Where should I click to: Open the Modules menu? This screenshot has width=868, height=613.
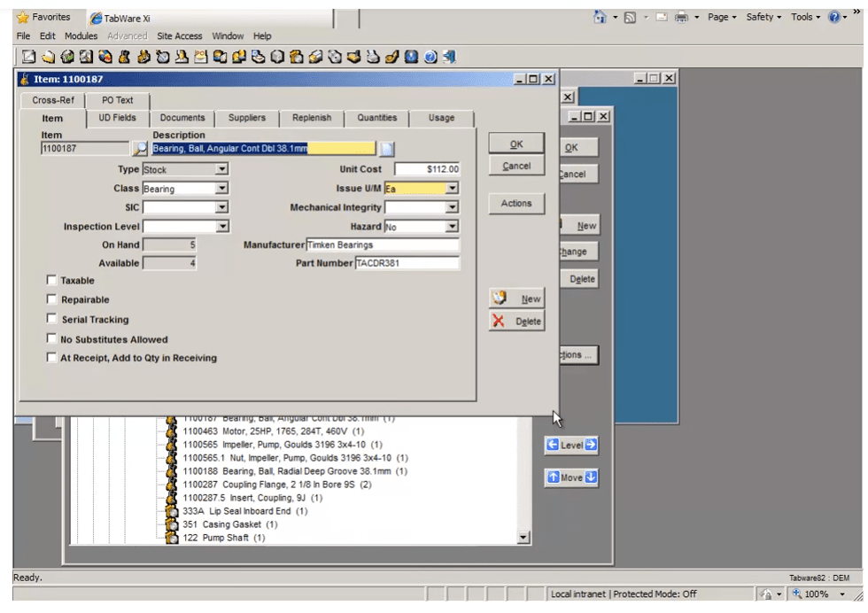tap(80, 36)
